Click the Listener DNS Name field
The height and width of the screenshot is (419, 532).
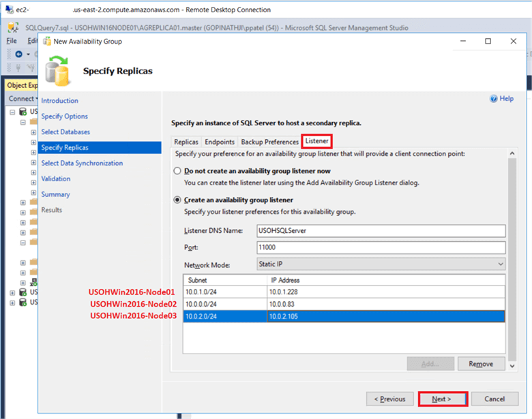tap(381, 231)
